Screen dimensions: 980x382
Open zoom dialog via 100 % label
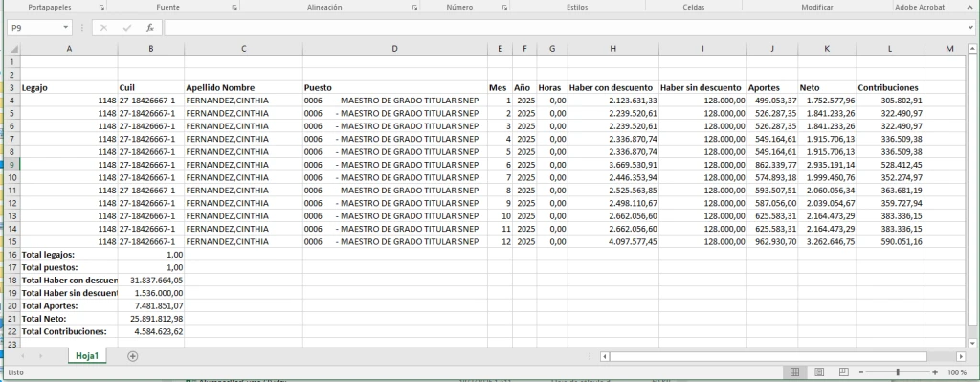[957, 372]
